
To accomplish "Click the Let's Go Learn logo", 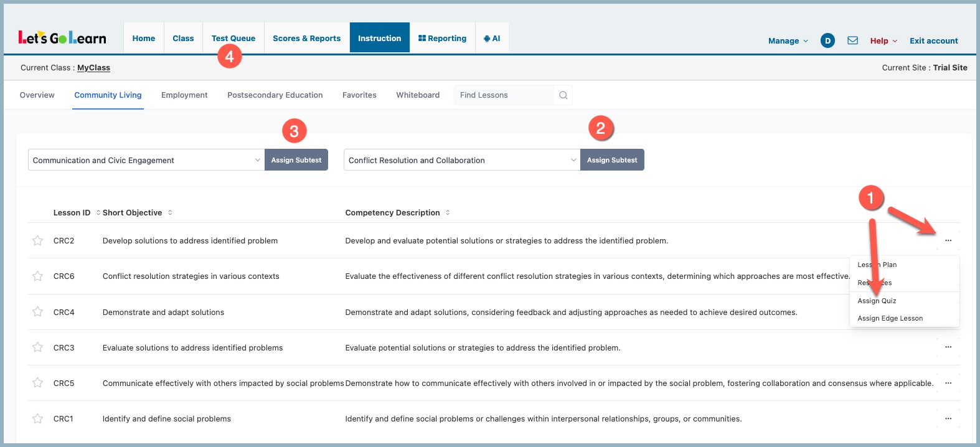I will pos(62,38).
